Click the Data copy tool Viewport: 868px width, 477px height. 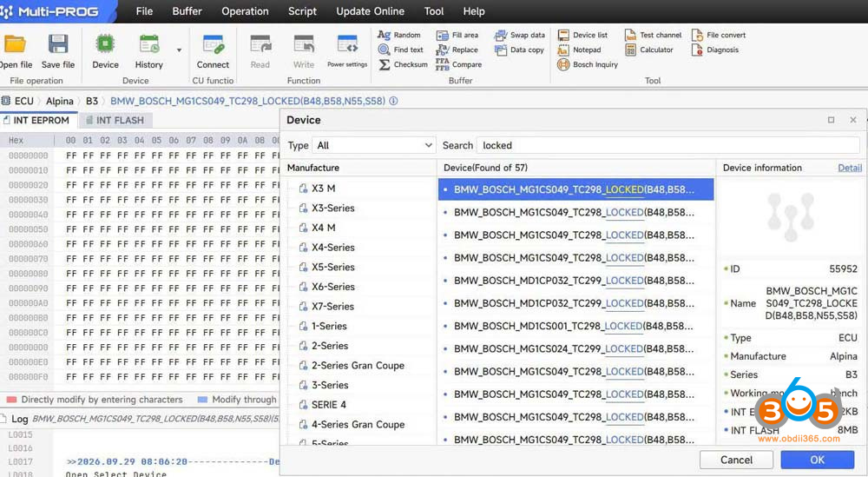click(519, 50)
